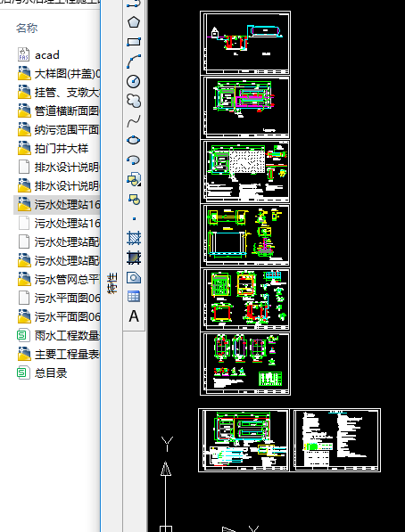Click the spreadsheet icon beside 总目录

click(24, 372)
